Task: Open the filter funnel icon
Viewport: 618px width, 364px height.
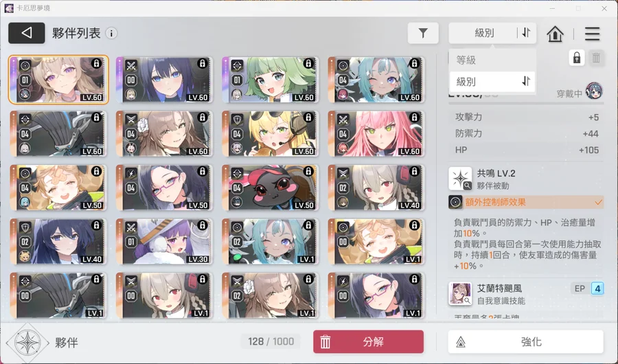Action: point(423,33)
